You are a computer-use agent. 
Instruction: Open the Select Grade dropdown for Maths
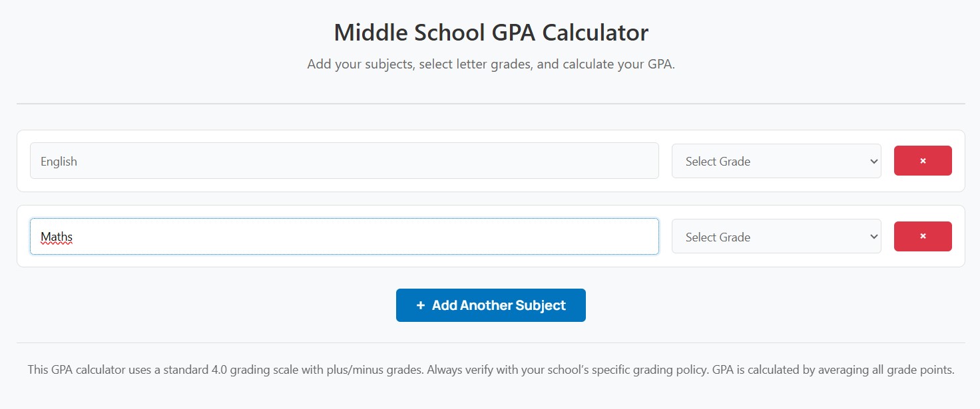776,236
